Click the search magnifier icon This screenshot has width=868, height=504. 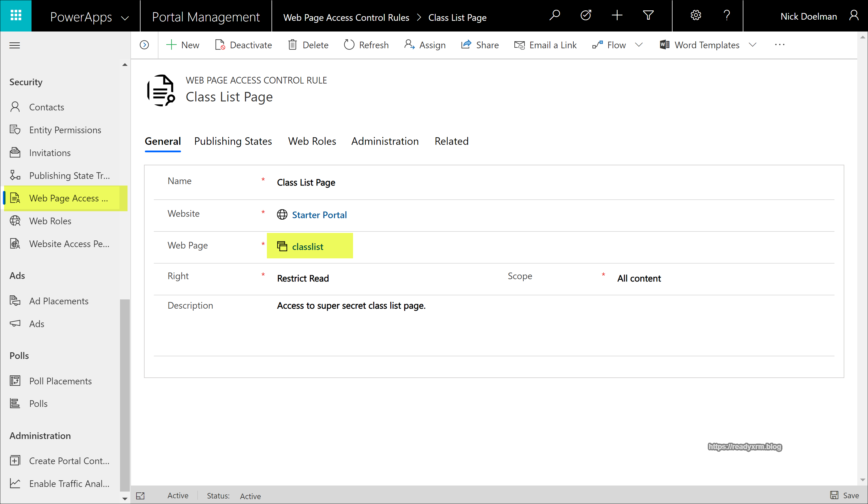554,16
